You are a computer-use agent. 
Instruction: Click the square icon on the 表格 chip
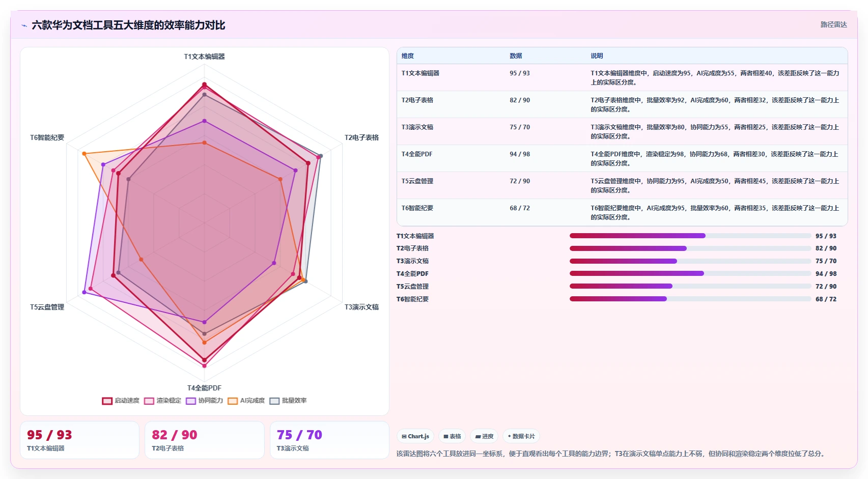[x=446, y=436]
